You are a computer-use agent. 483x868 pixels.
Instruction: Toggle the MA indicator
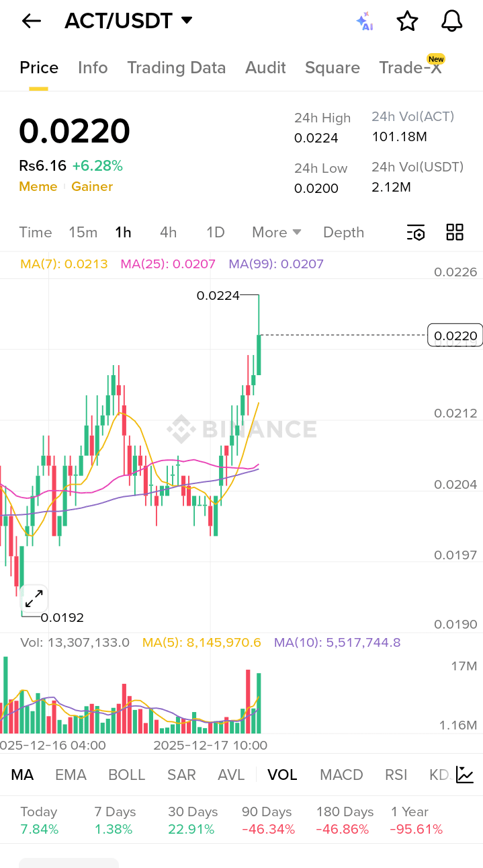click(22, 775)
